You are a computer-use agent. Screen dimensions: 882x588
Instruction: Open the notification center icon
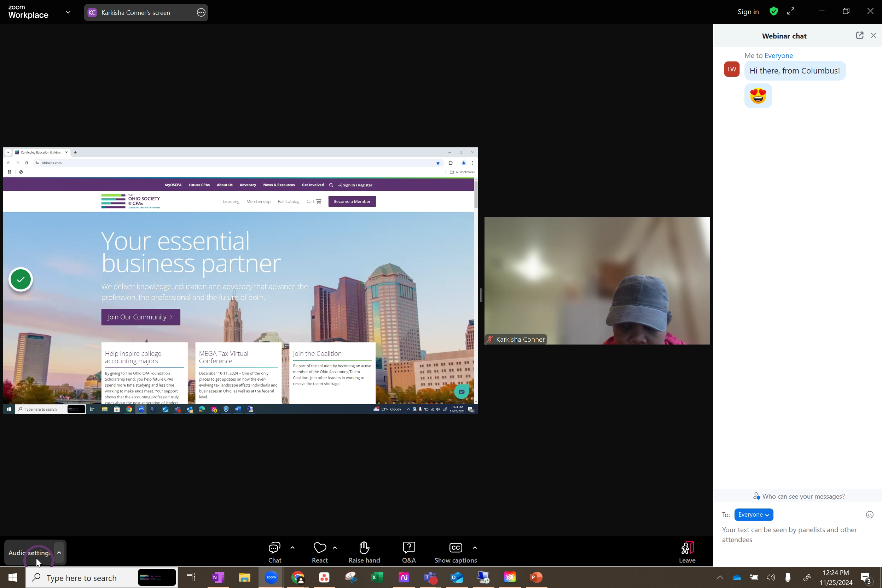pos(867,578)
